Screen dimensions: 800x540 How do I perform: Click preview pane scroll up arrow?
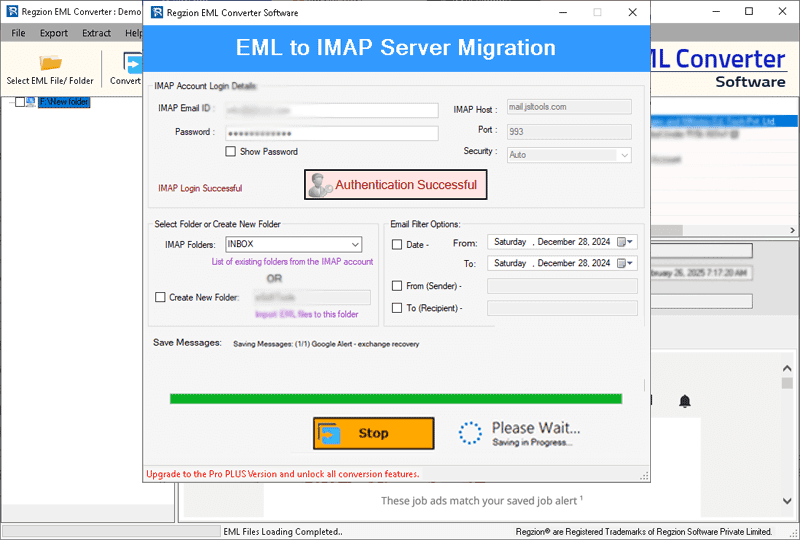click(x=787, y=369)
